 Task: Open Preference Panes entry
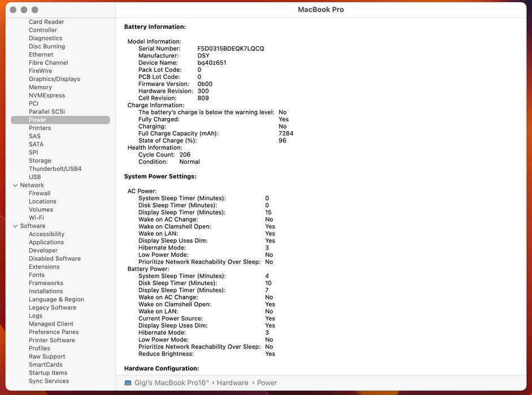click(54, 332)
